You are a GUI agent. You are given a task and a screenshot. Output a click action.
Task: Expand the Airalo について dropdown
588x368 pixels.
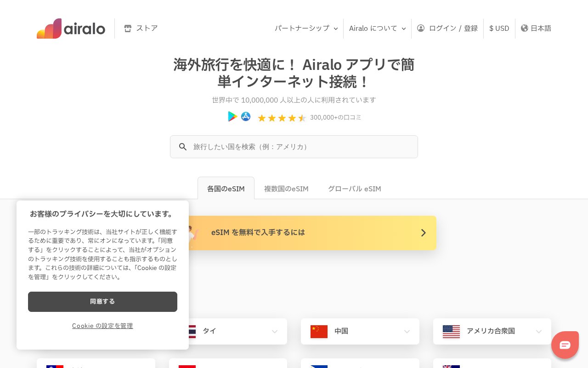point(378,28)
